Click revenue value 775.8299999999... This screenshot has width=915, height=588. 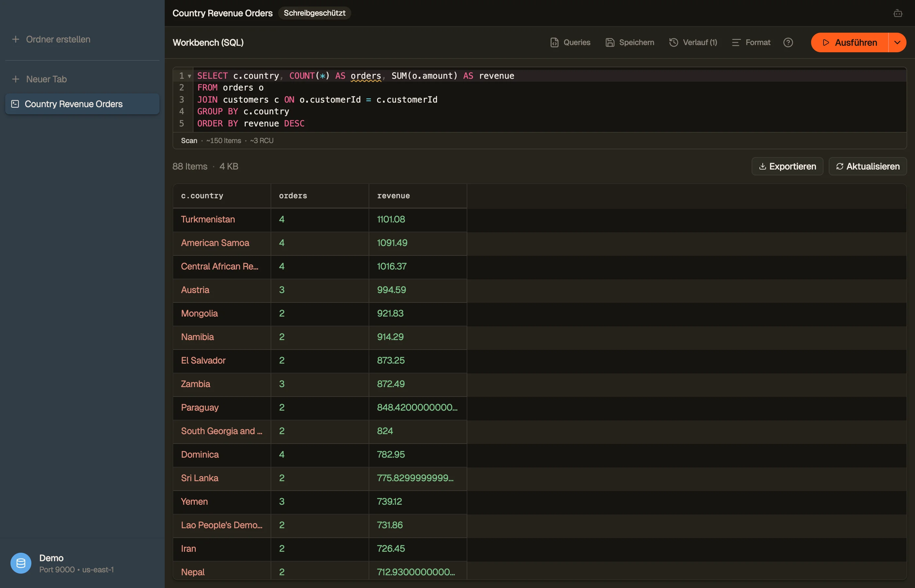pos(415,479)
